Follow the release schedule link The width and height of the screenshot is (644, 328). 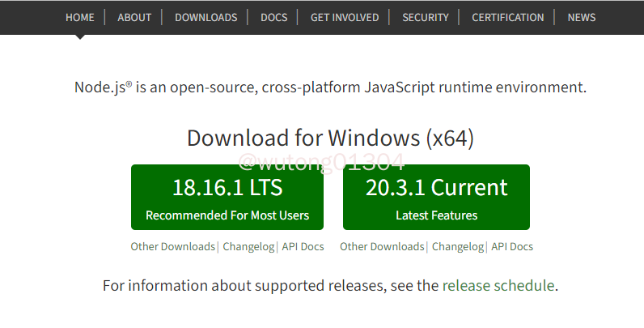pyautogui.click(x=498, y=286)
